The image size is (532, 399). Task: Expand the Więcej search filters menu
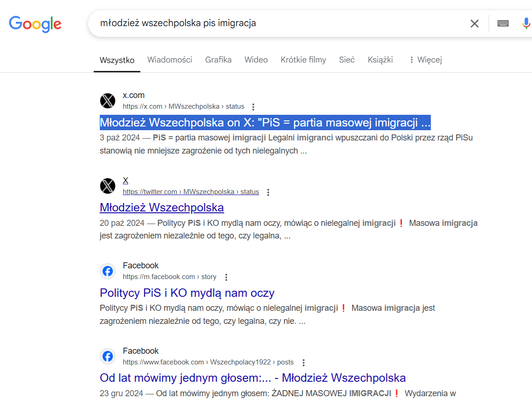[425, 60]
